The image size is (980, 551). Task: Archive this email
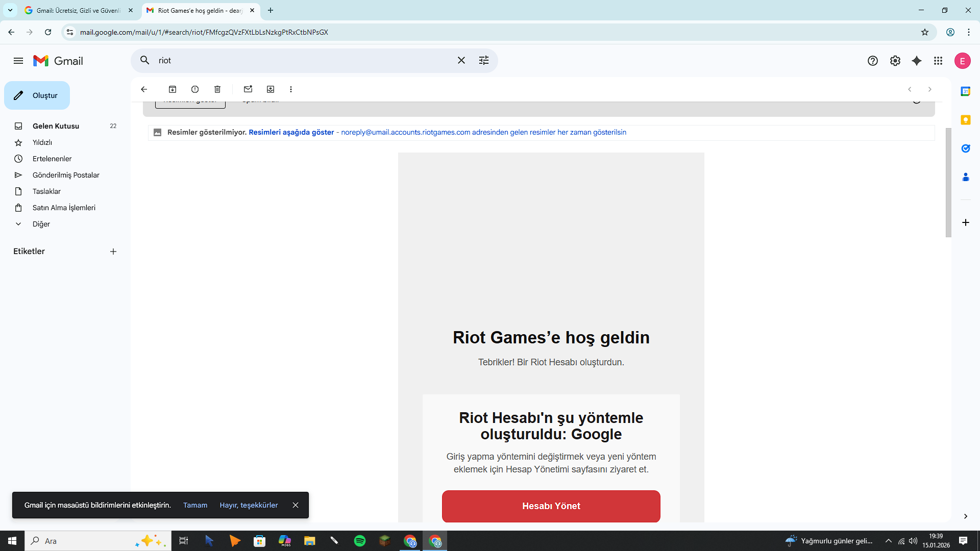pyautogui.click(x=173, y=89)
